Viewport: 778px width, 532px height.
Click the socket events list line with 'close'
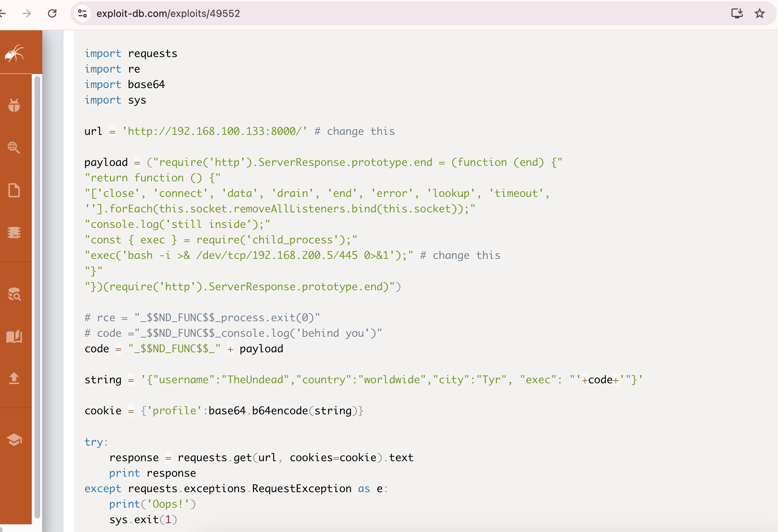pyautogui.click(x=317, y=193)
